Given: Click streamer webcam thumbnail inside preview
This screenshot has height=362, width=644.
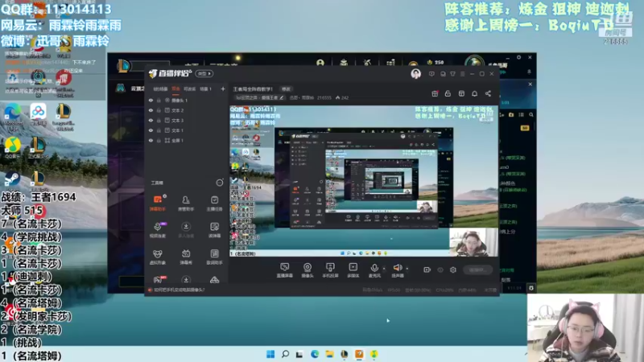Looking at the screenshot, I should coord(473,242).
